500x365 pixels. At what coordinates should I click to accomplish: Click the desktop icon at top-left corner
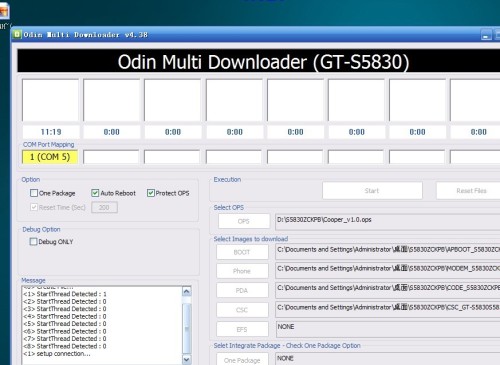click(x=4, y=11)
